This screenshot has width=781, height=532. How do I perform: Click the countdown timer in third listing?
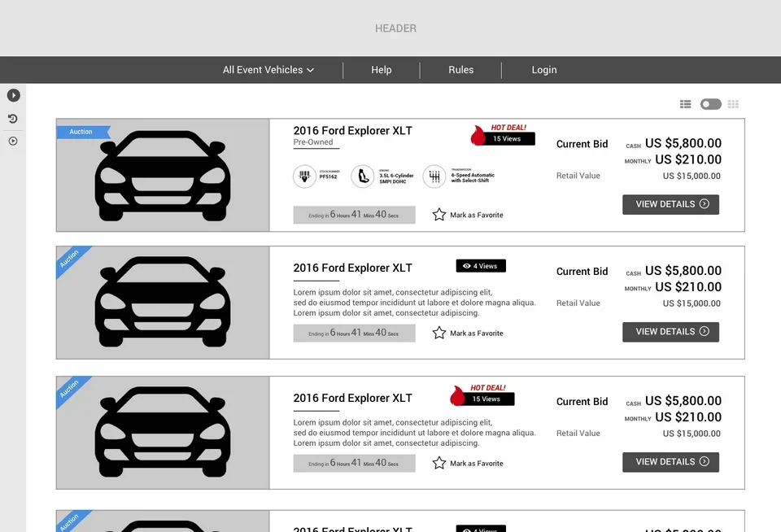(354, 463)
